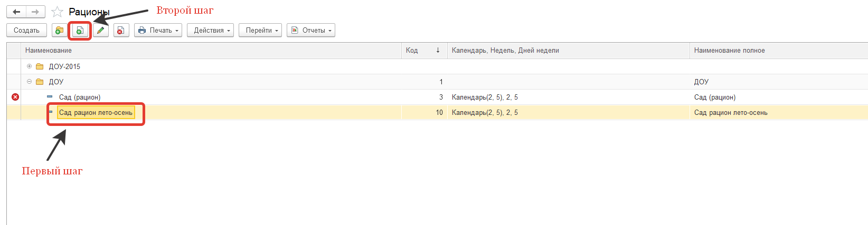Open the Отчеты dropdown
Screen dimensions: 868x225
point(311,31)
